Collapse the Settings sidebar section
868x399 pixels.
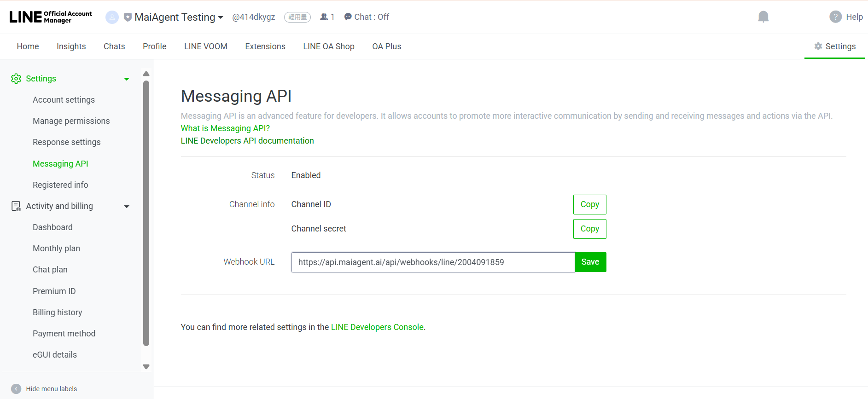(x=127, y=79)
